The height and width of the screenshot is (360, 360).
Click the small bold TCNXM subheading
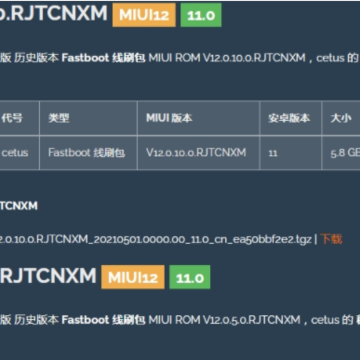click(19, 206)
